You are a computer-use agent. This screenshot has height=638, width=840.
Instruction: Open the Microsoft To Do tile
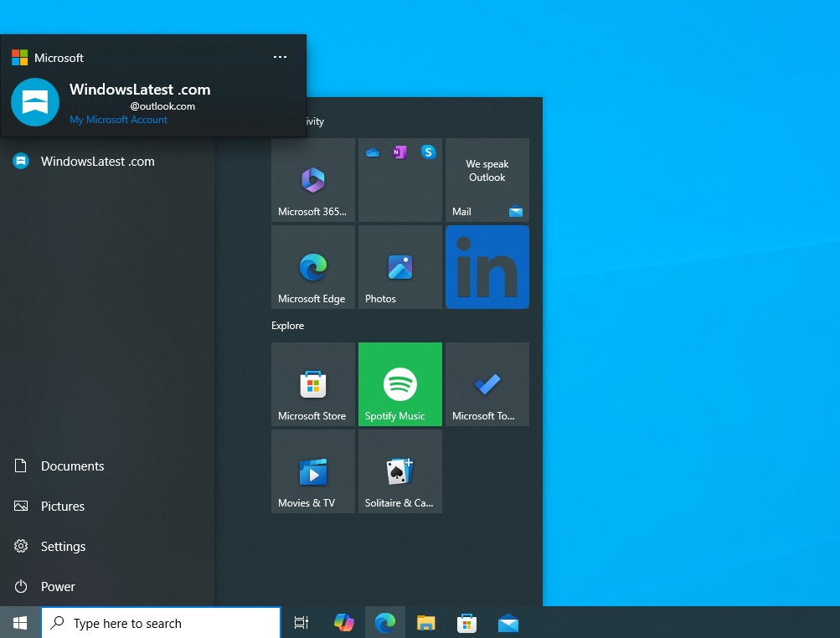487,383
